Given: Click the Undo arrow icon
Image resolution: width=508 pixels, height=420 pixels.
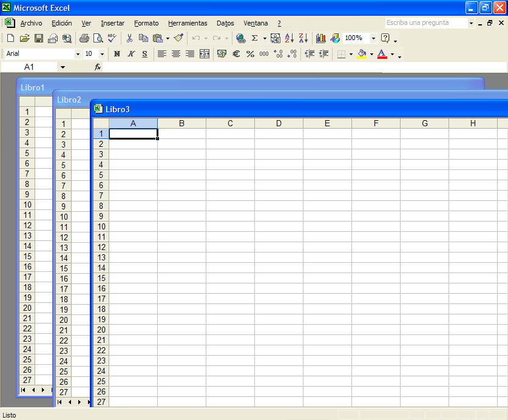Looking at the screenshot, I should coord(196,38).
